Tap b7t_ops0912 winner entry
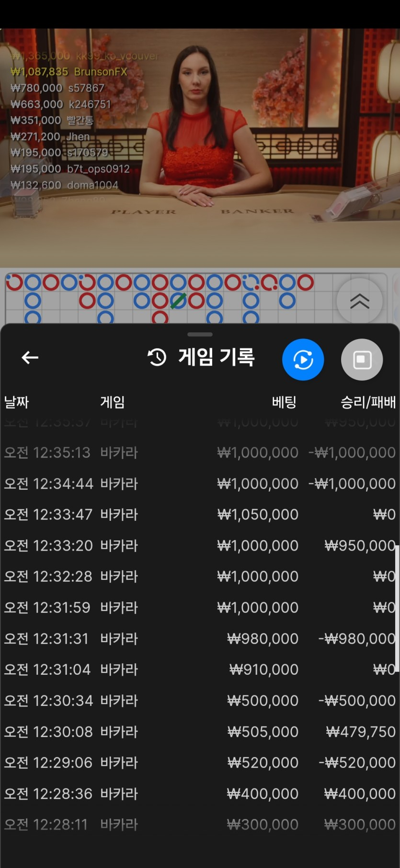The image size is (400, 868). point(70,169)
